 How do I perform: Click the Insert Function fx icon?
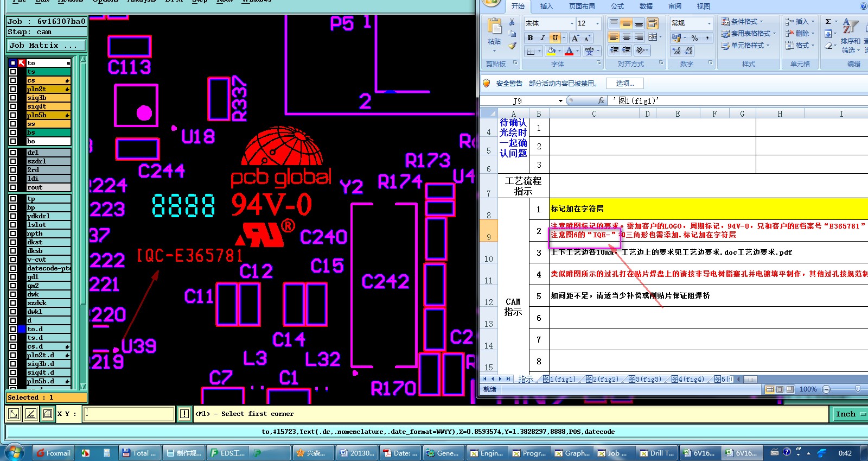(x=601, y=100)
